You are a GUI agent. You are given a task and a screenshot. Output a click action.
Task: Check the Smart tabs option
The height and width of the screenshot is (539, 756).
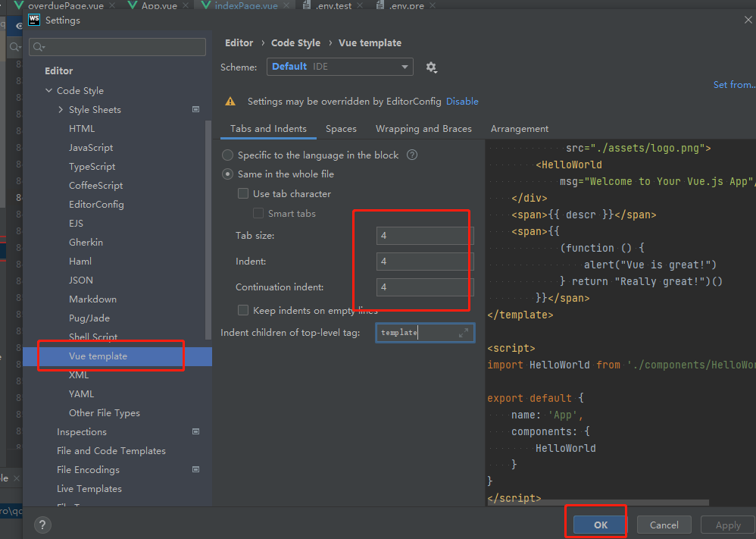[258, 213]
